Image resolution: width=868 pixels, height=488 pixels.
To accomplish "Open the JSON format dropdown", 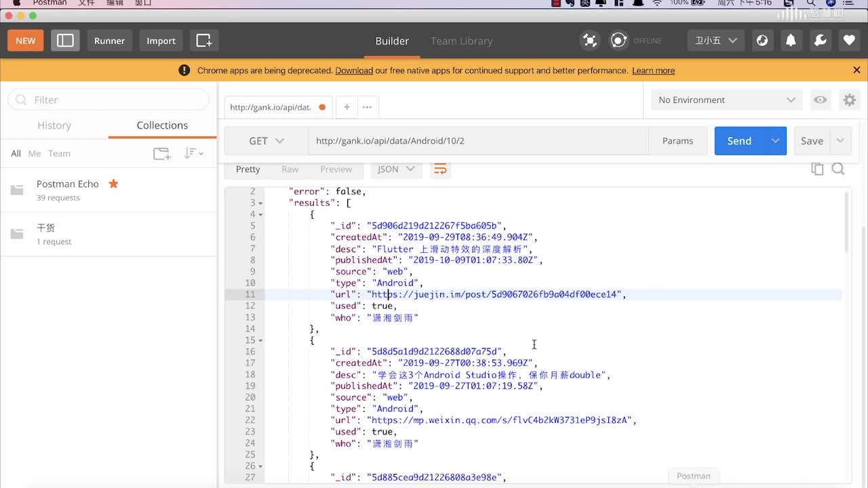I will [396, 169].
